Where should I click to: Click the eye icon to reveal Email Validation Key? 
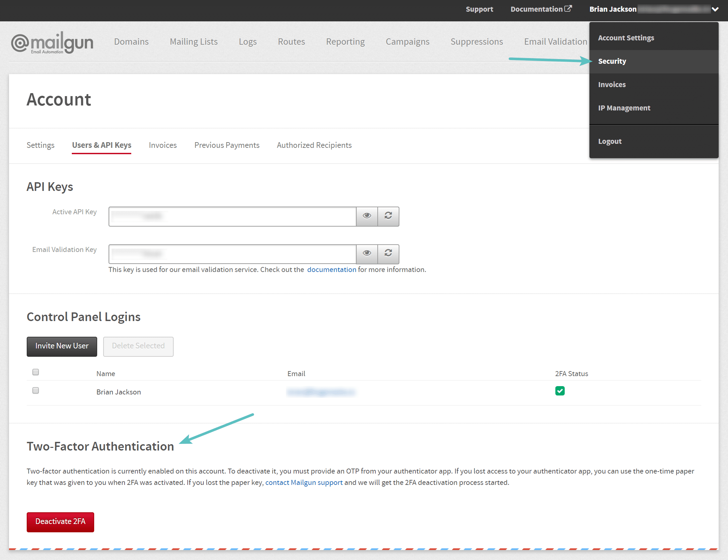tap(367, 253)
